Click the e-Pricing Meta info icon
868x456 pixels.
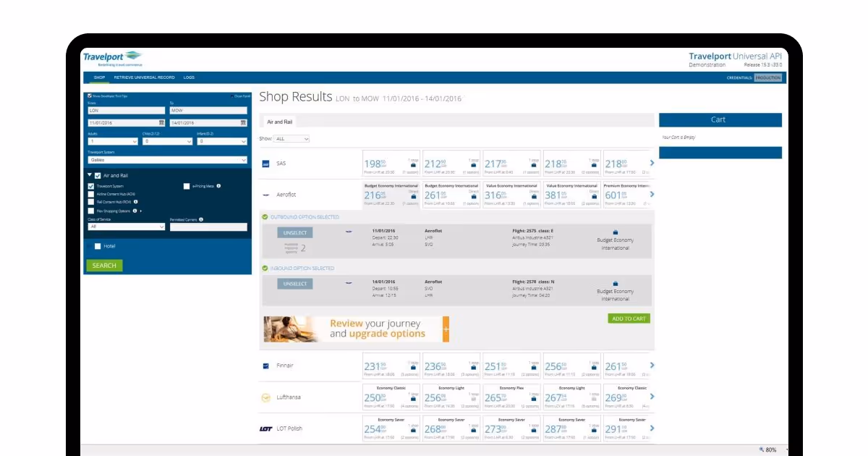point(218,186)
